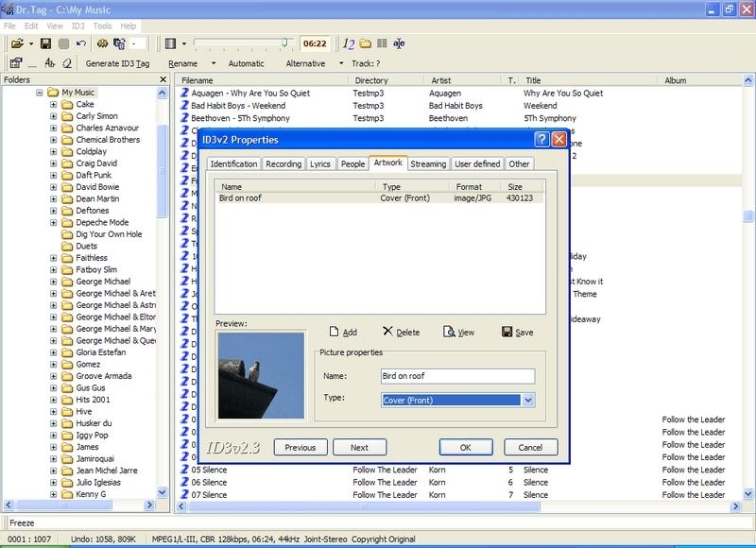Image resolution: width=756 pixels, height=548 pixels.
Task: Switch to the Identification tab
Action: coord(233,163)
